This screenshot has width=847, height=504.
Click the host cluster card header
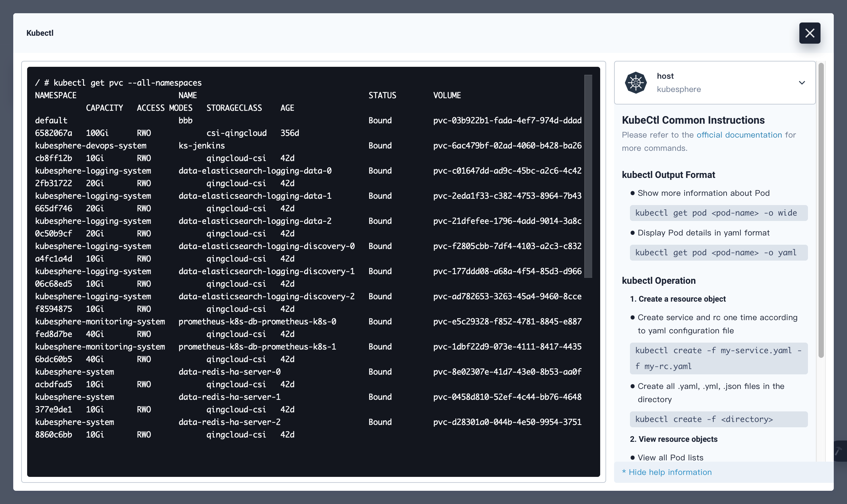pos(713,83)
